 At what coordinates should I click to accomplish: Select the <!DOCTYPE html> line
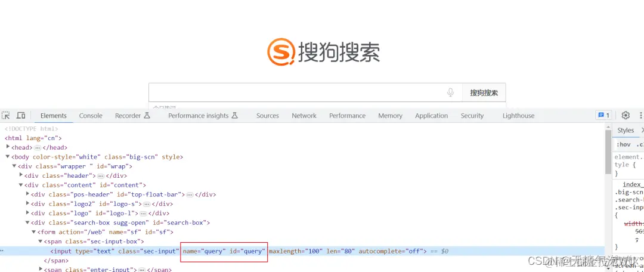32,129
